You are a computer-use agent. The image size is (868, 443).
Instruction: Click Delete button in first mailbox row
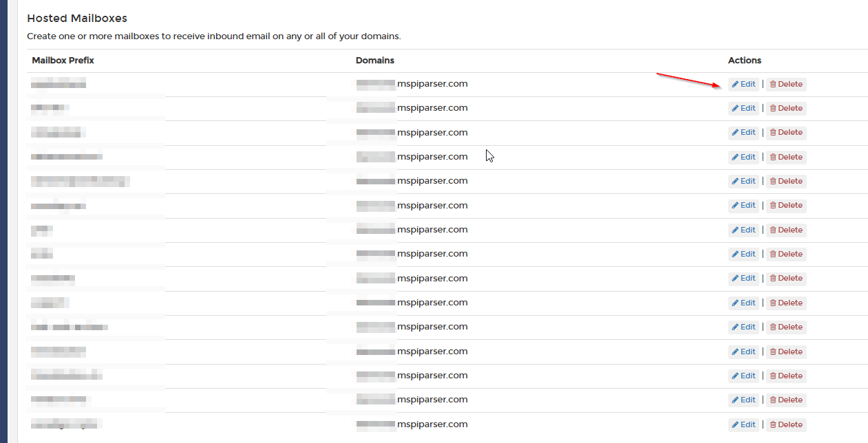pyautogui.click(x=785, y=84)
